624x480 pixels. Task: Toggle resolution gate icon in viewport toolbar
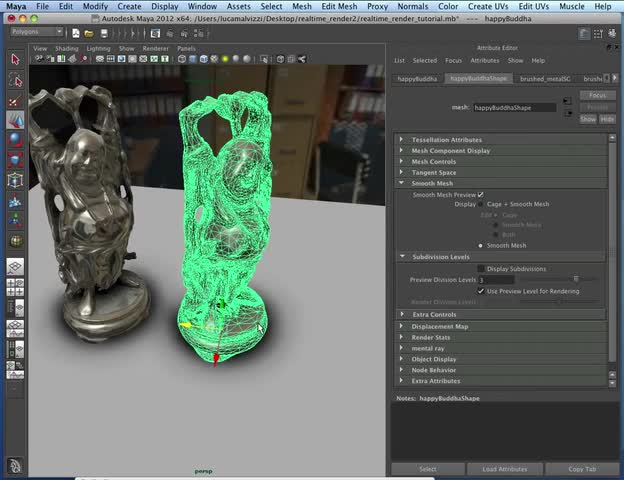tap(121, 59)
